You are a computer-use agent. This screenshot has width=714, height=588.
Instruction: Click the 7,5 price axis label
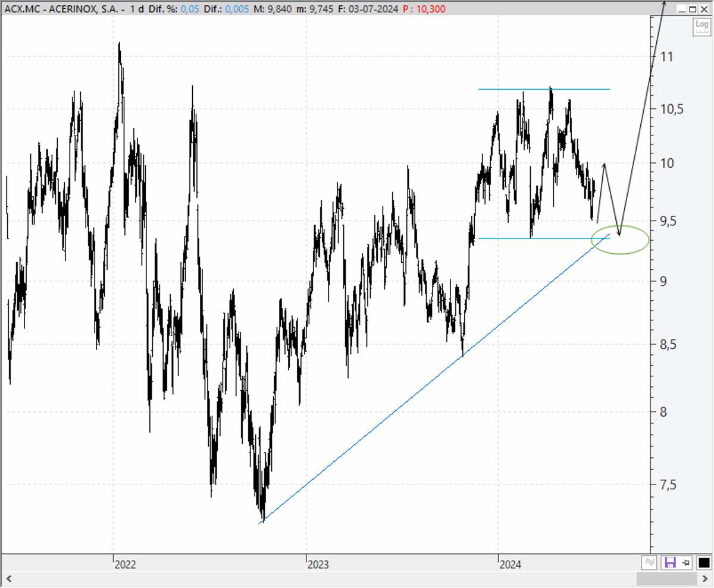tap(669, 485)
